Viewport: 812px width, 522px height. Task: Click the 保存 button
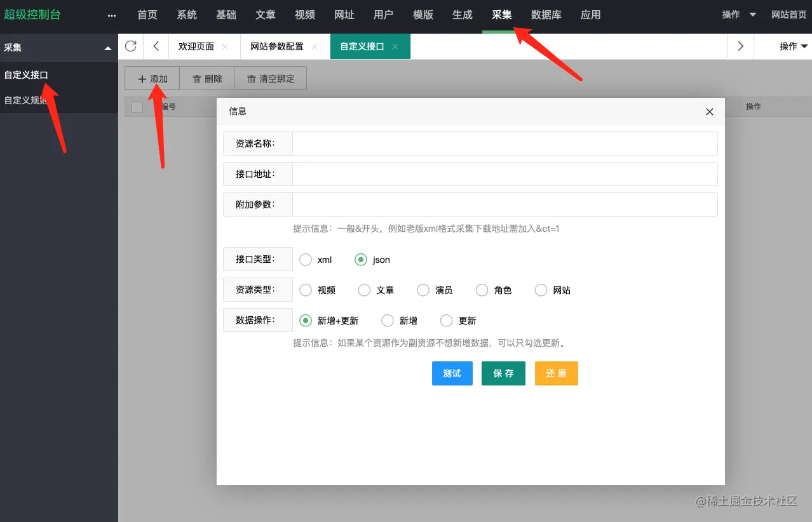pos(503,373)
